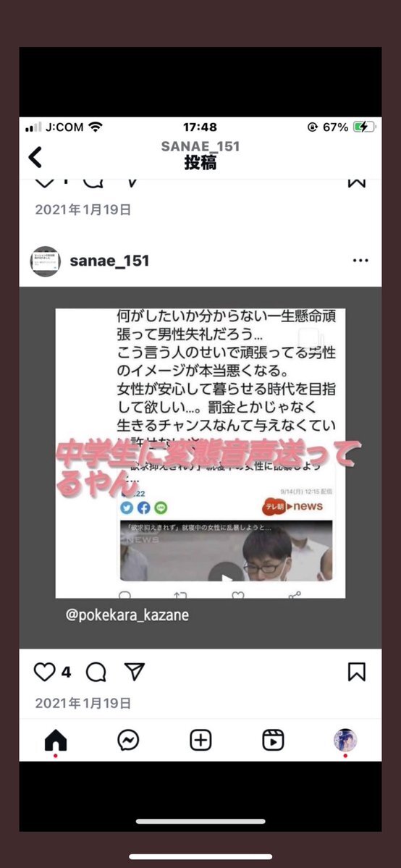
Task: Open sanae_151's profile picture
Action: pyautogui.click(x=45, y=261)
